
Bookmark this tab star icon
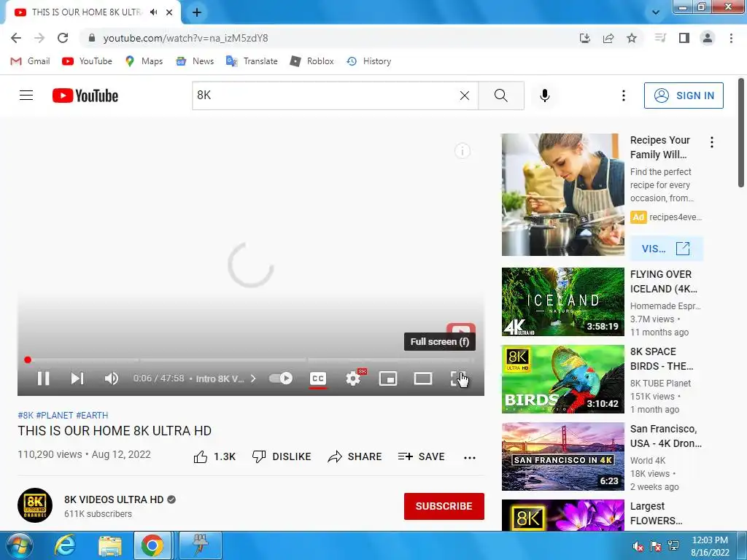pyautogui.click(x=632, y=38)
